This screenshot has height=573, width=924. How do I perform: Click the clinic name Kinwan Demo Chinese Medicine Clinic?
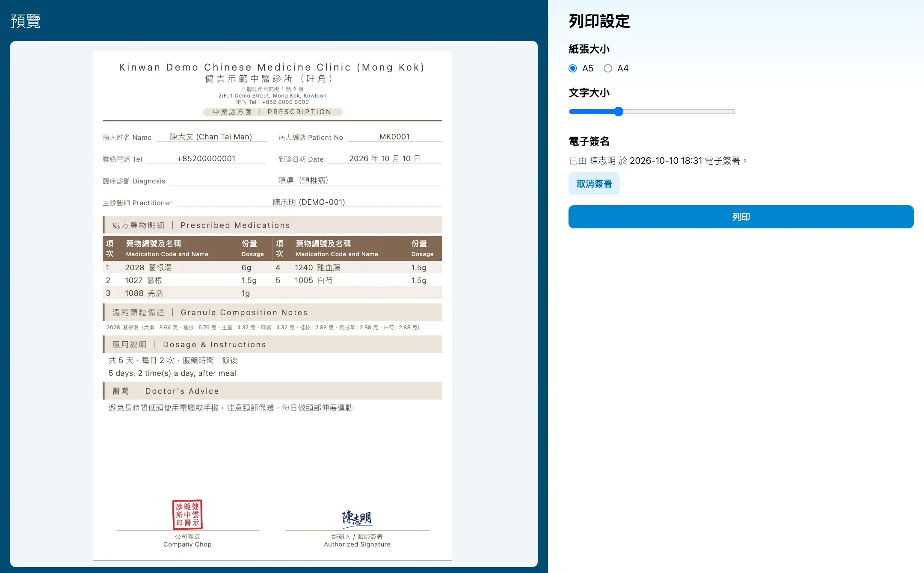click(x=272, y=67)
